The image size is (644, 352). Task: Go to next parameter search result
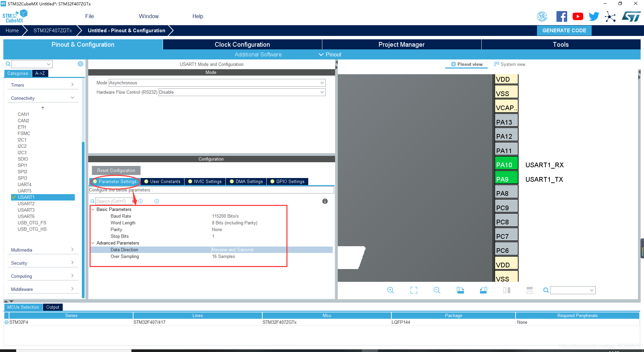tap(157, 201)
